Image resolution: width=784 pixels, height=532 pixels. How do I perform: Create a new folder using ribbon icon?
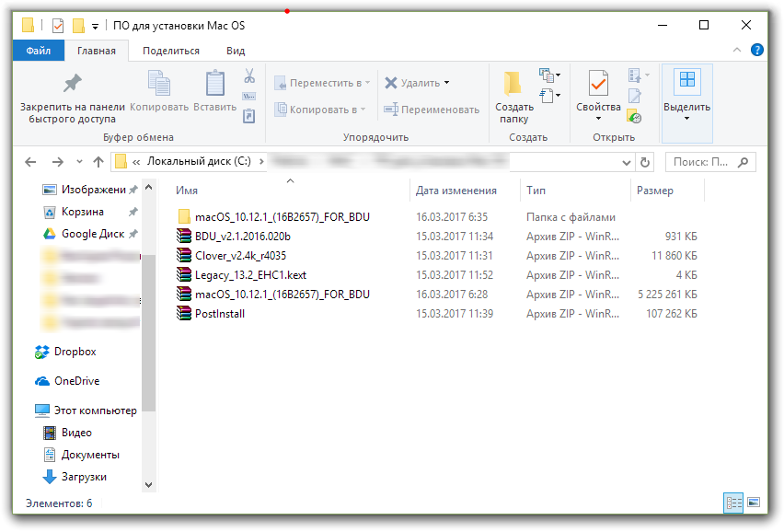513,85
